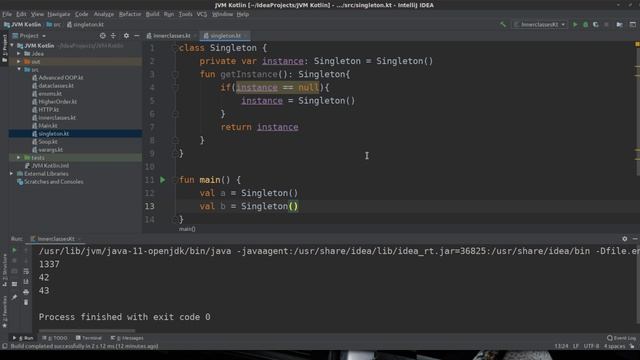Open the Event Log button
The width and height of the screenshot is (640, 360).
(x=621, y=338)
